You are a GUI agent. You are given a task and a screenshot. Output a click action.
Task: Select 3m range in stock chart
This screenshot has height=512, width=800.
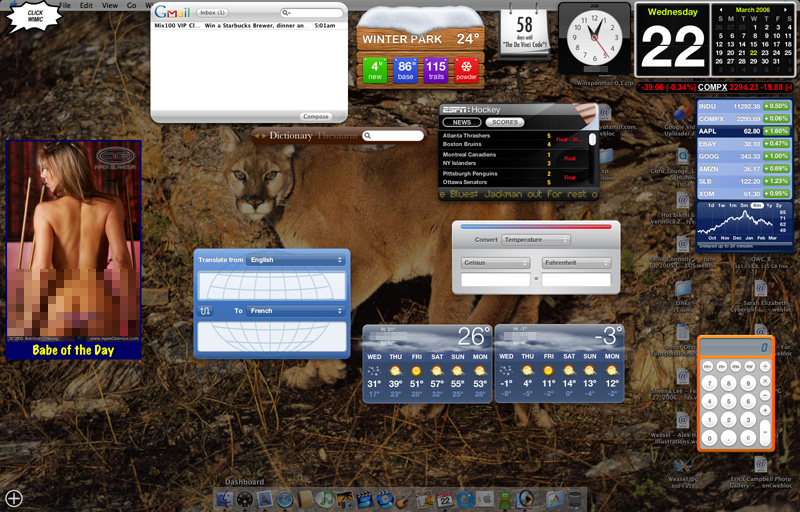[x=744, y=206]
